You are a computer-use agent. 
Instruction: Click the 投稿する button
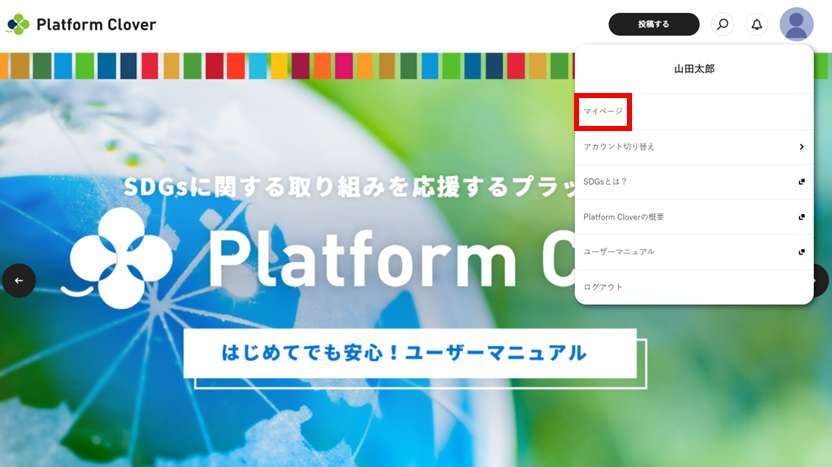654,24
